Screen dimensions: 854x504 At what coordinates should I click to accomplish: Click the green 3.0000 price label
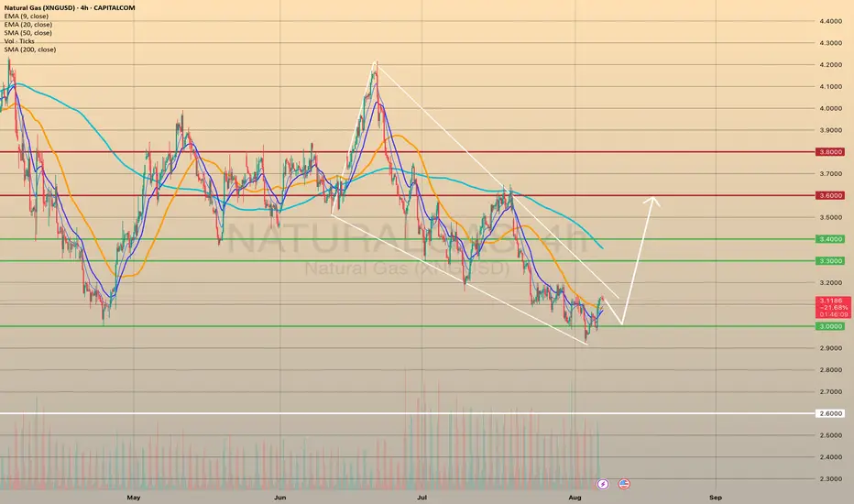coord(830,326)
